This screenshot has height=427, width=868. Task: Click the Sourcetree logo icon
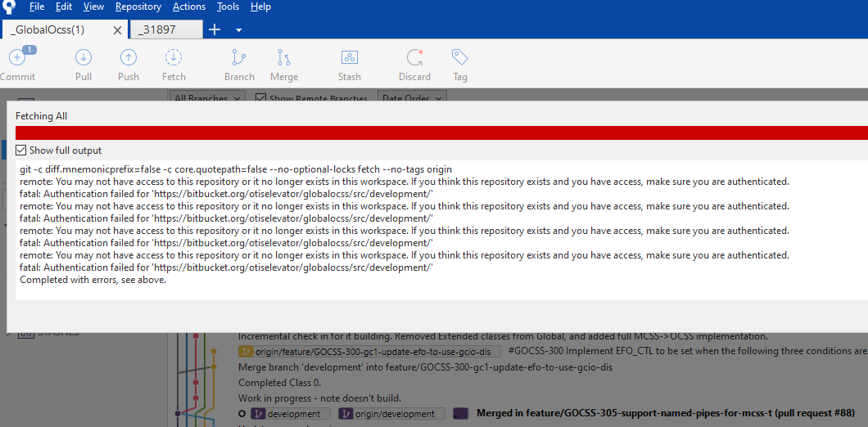8,7
